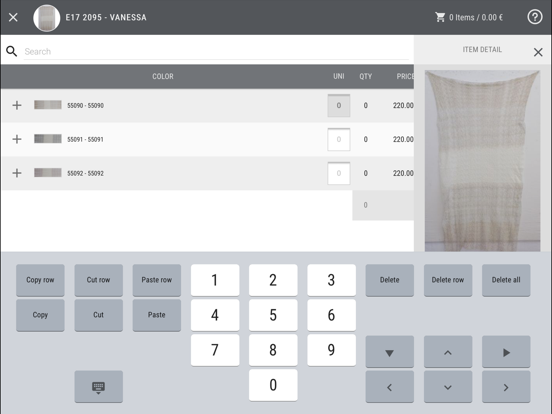Click the 55091 - 55091 color label
The height and width of the screenshot is (414, 552).
pos(86,139)
